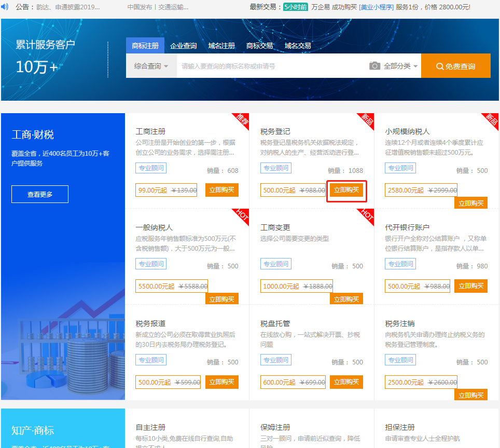Click 专业顾问 tag under 一般纳税人

click(151, 264)
